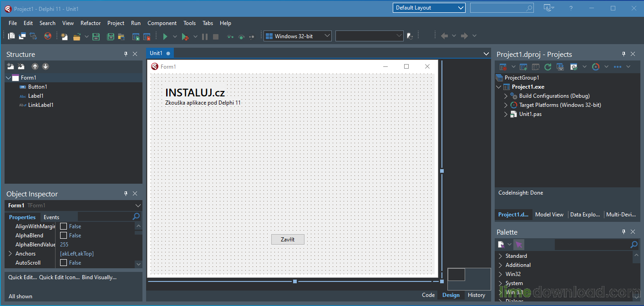Click the Pause program icon
Image resolution: width=644 pixels, height=306 pixels.
coord(205,36)
